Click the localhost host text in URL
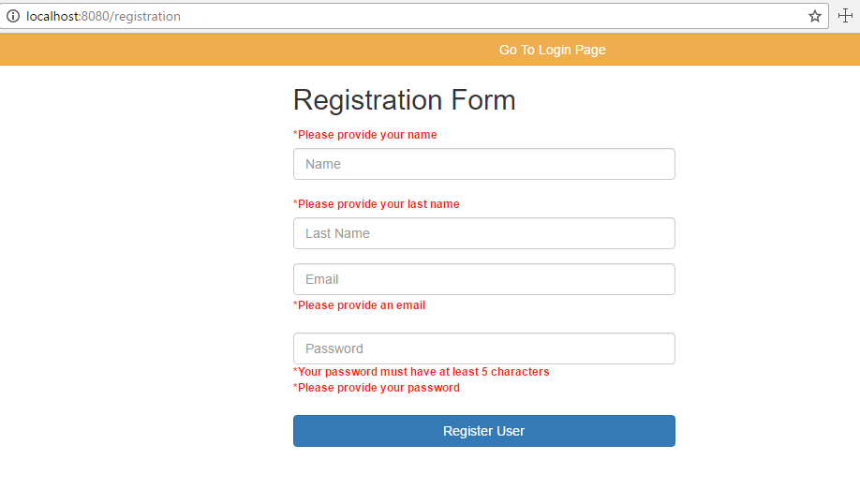The width and height of the screenshot is (860, 504). tap(53, 17)
